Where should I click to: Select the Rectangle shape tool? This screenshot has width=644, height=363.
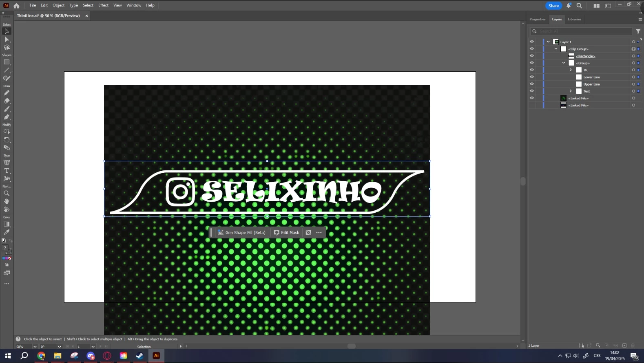[7, 62]
